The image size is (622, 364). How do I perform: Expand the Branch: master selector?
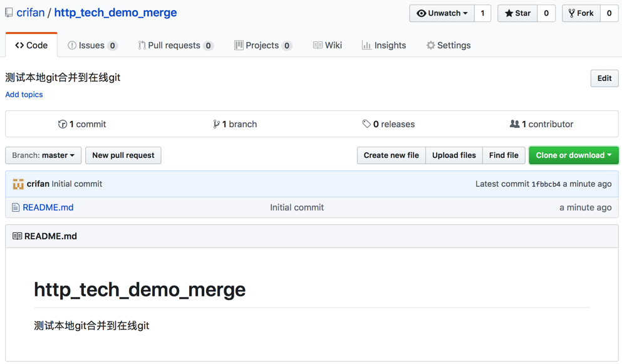[43, 155]
